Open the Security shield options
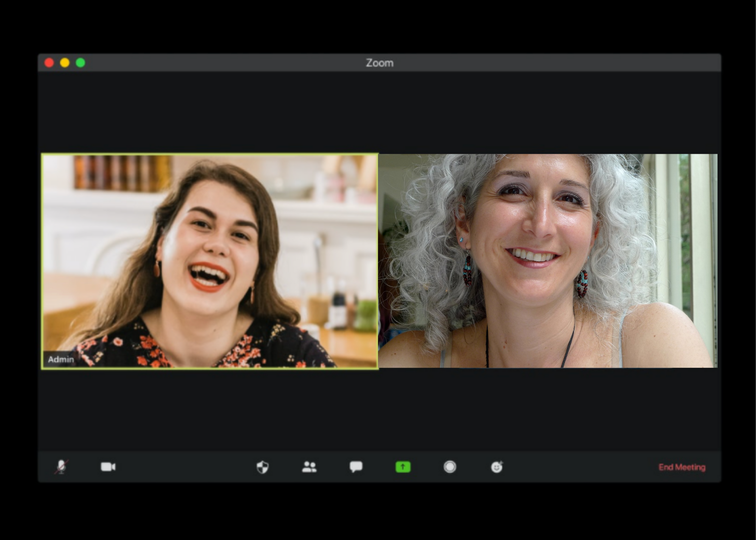 tap(262, 467)
